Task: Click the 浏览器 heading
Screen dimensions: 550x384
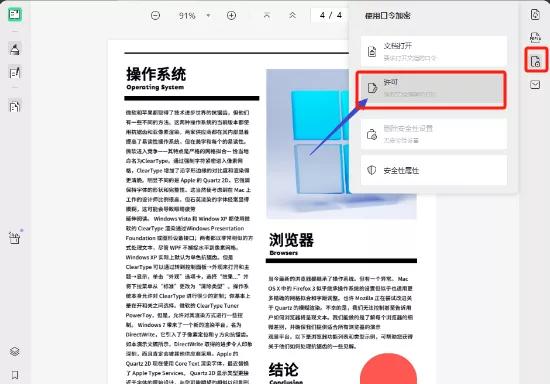Action: pos(291,240)
